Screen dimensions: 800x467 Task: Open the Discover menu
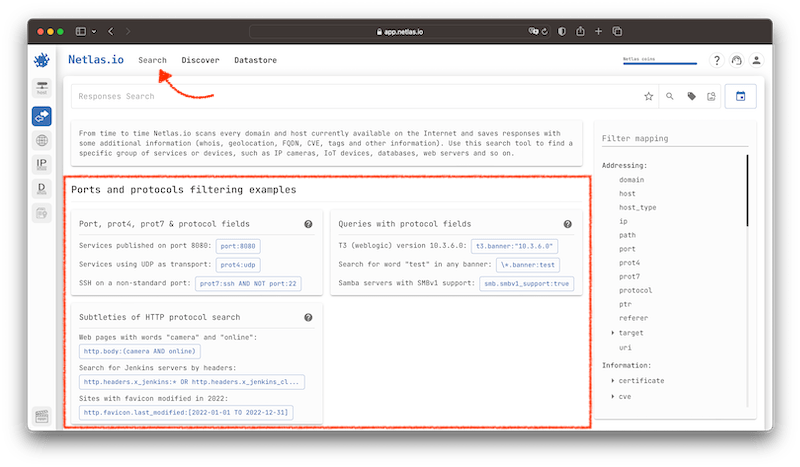coord(200,60)
